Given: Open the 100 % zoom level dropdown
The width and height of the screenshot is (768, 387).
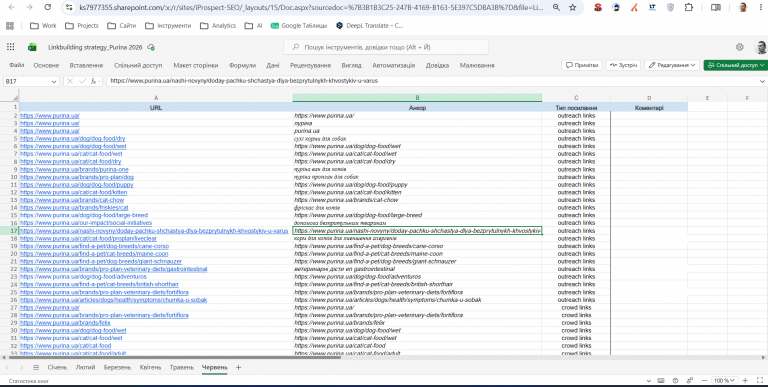Looking at the screenshot, I should point(724,380).
